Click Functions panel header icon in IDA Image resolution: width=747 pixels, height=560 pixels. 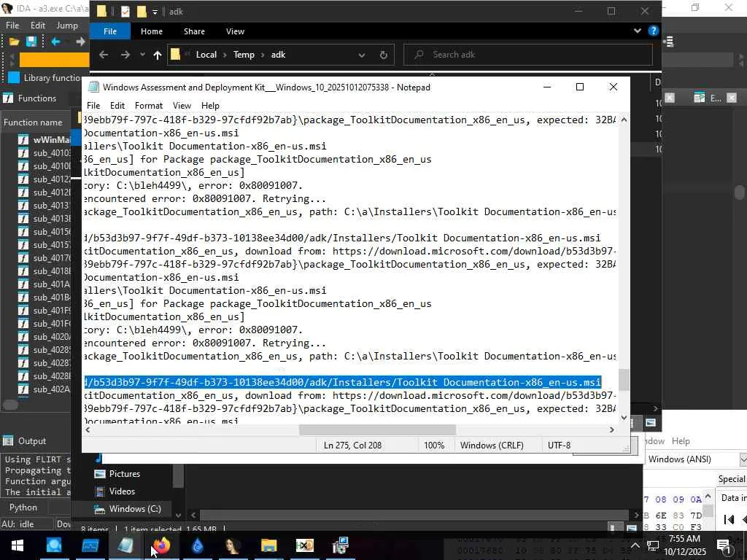[x=8, y=98]
